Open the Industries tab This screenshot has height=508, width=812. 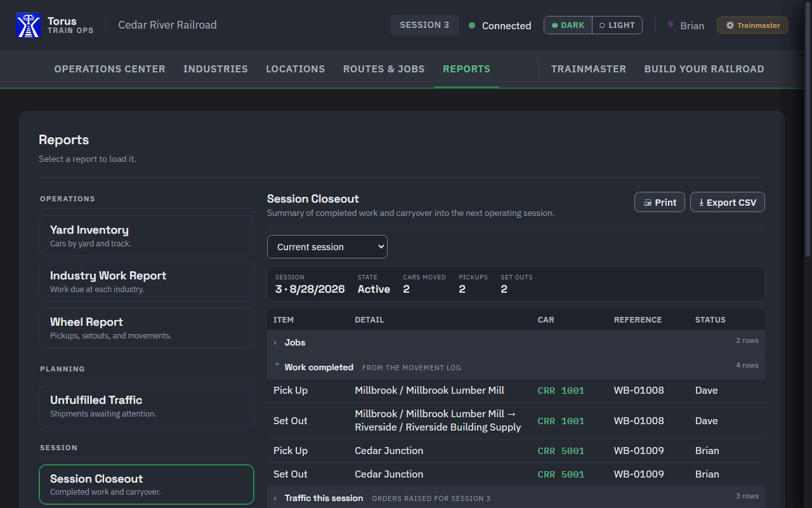point(216,69)
